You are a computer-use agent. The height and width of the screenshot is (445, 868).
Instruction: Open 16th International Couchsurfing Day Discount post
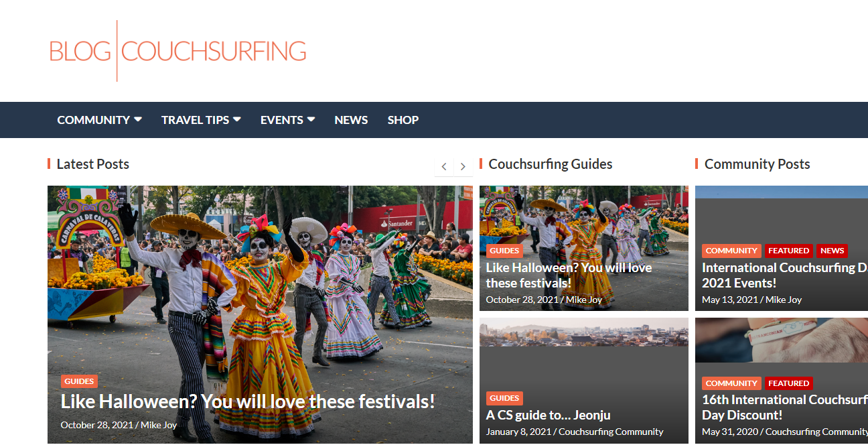pyautogui.click(x=785, y=407)
